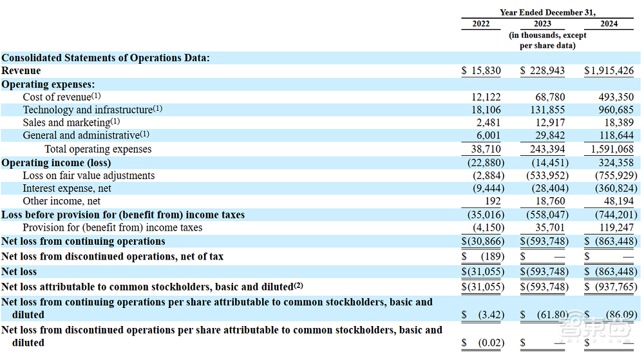Select the 'Sales and marketing' row label
644x355 pixels.
pyautogui.click(x=66, y=122)
